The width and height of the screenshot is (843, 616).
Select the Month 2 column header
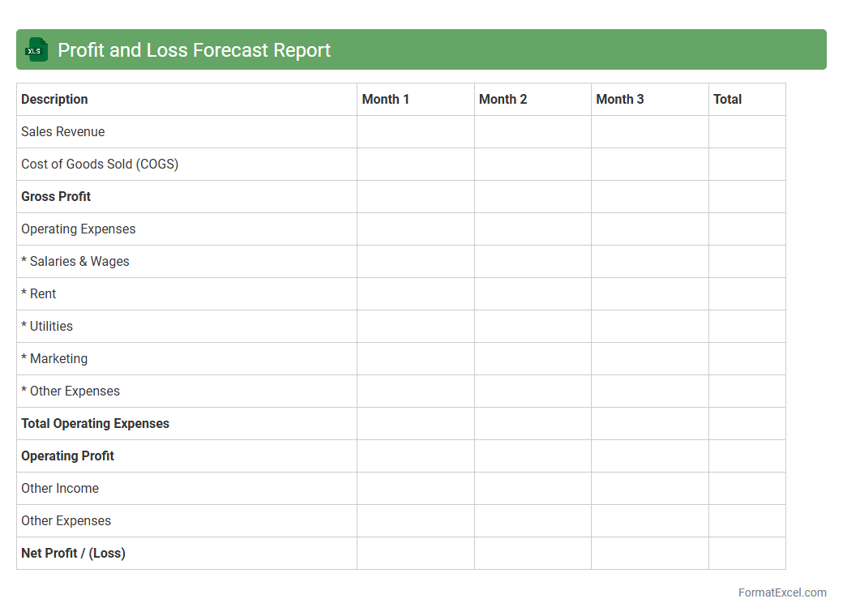click(x=503, y=99)
